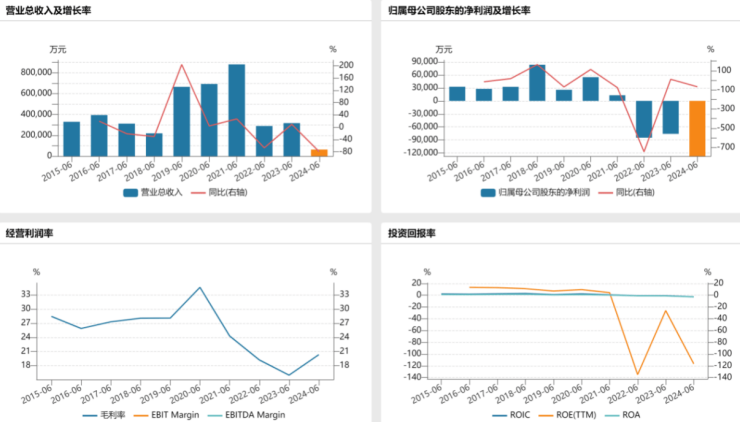Click the 营业总收入及增长率 panel title
740x422 pixels.
48,10
